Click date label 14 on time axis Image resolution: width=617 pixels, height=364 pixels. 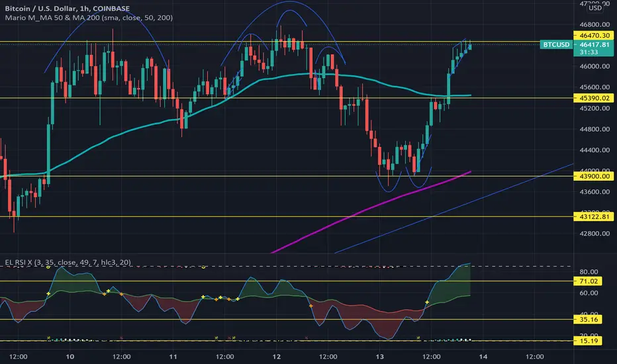point(483,357)
